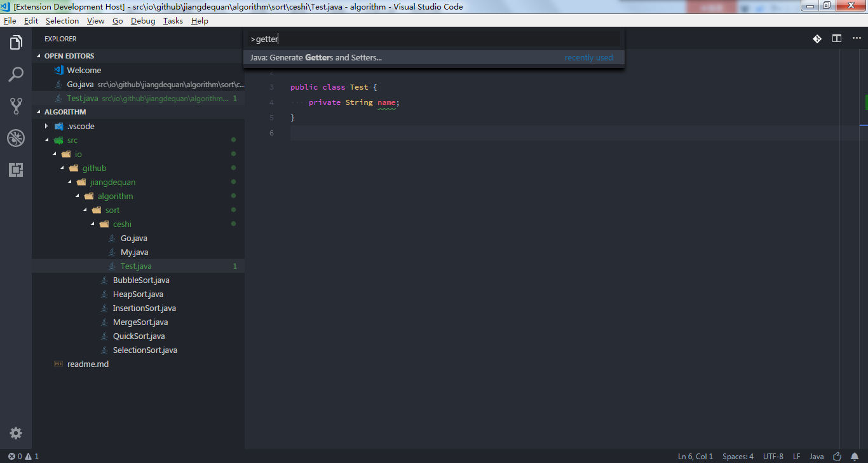The height and width of the screenshot is (463, 868).
Task: Open notifications bell in status bar
Action: [856, 457]
